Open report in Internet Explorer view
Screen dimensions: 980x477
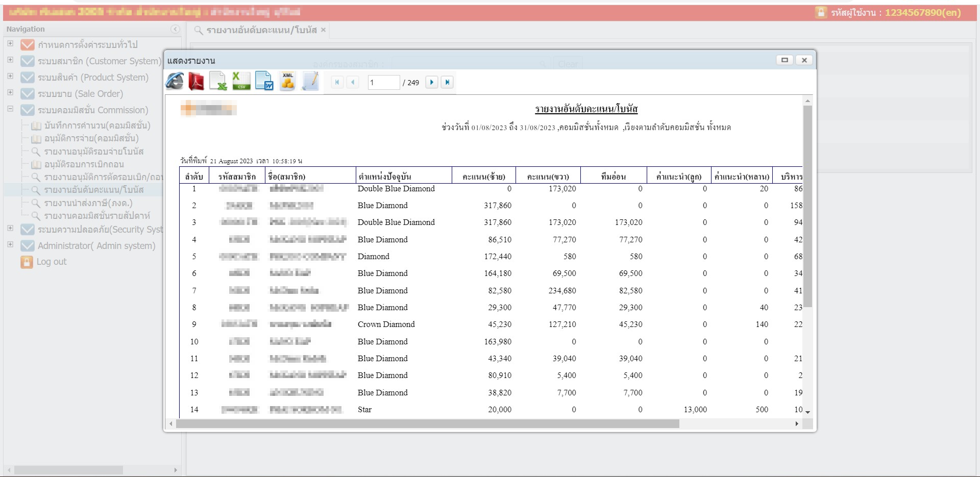click(175, 82)
